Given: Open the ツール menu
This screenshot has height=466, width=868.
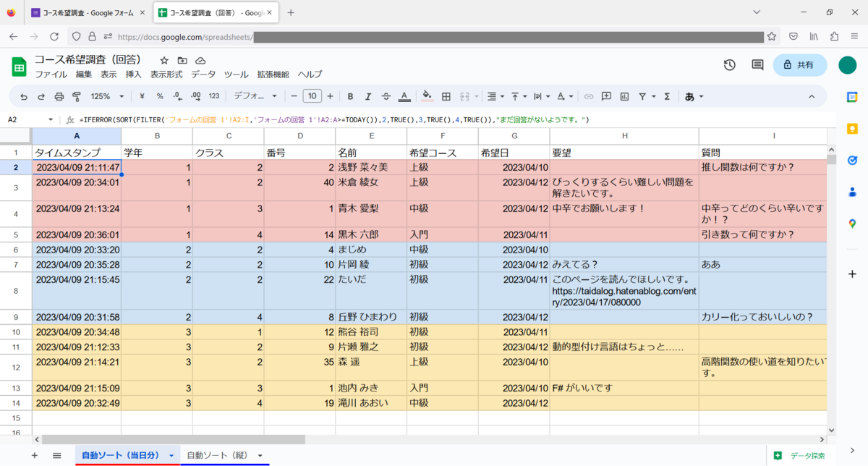Looking at the screenshot, I should 237,75.
